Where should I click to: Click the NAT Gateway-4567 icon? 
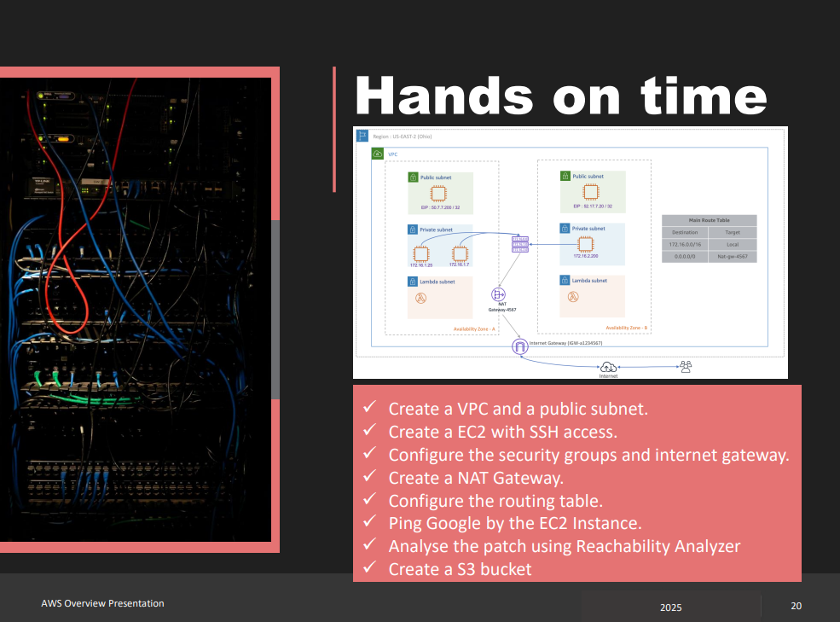pyautogui.click(x=498, y=294)
